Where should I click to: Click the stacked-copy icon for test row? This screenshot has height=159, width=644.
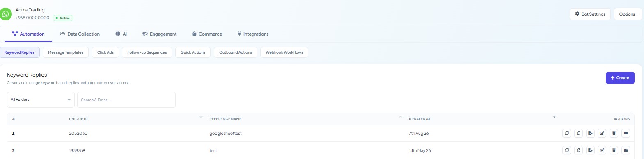tap(567, 150)
